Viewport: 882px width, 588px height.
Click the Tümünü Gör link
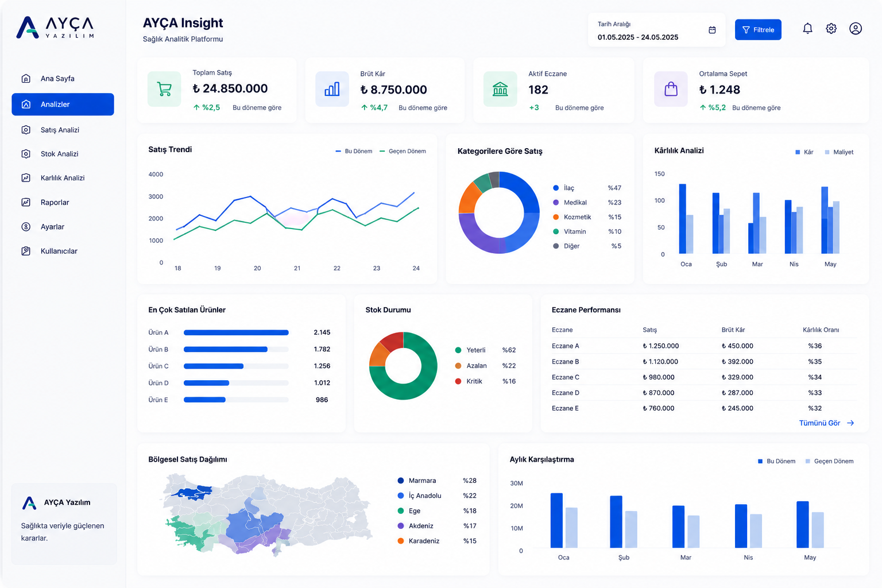819,423
